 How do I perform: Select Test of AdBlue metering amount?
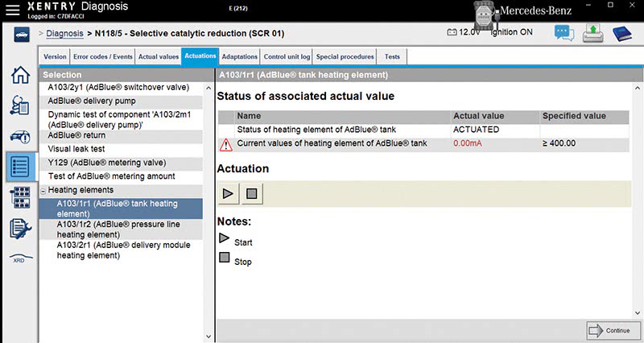[122, 176]
